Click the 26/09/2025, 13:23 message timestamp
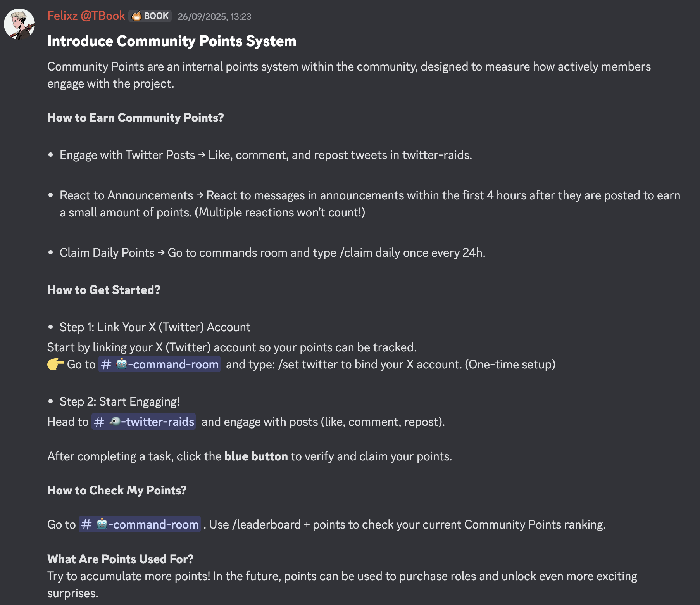700x605 pixels. pyautogui.click(x=214, y=17)
